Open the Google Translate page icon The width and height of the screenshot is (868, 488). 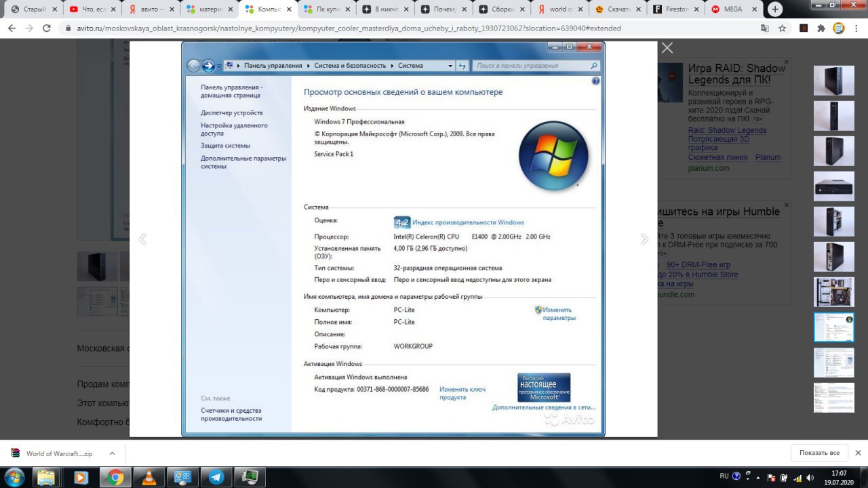(765, 28)
